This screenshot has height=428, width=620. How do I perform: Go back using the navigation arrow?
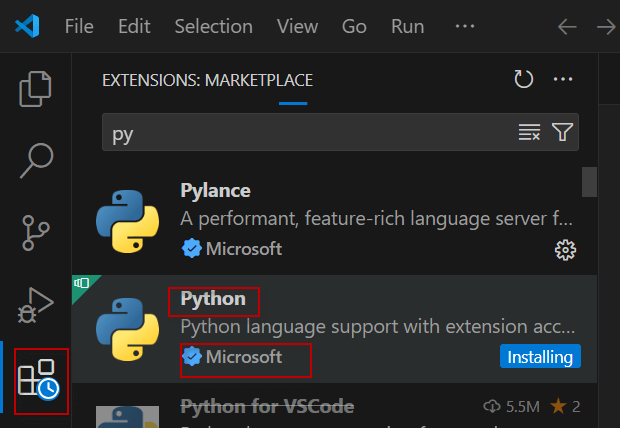pos(567,26)
